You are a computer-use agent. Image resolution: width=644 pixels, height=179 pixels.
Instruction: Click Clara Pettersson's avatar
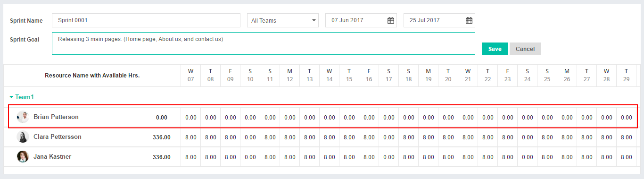(x=23, y=137)
